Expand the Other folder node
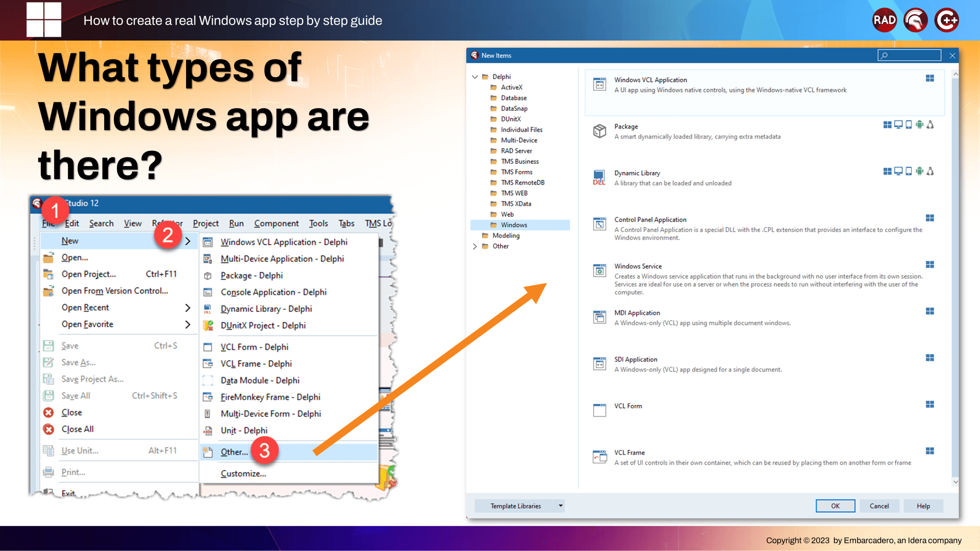Viewport: 980px width, 551px height. (x=475, y=246)
